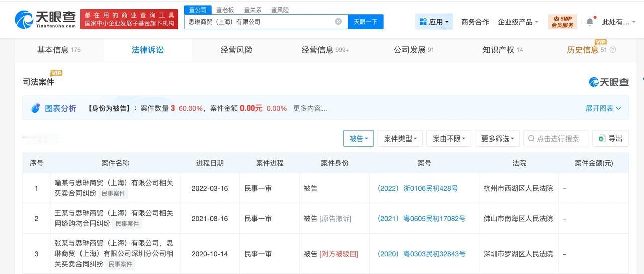Click the TianYanCha logo at top left

pos(45,19)
